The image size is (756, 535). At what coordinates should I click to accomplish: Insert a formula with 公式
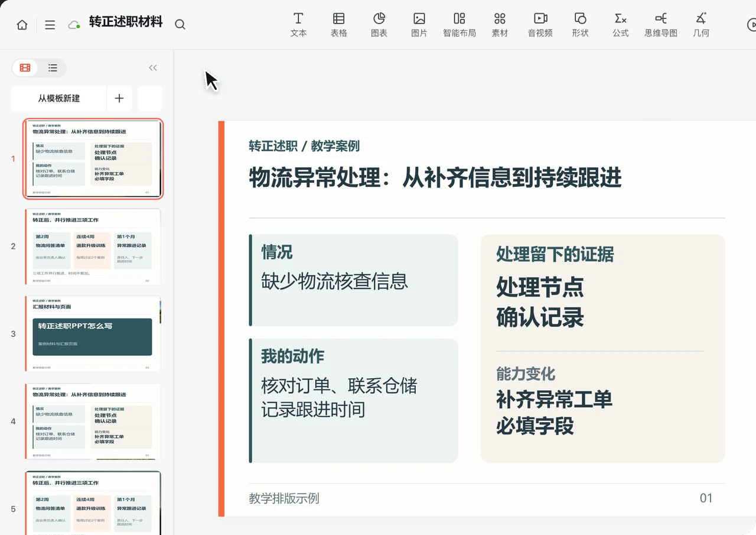(x=621, y=25)
